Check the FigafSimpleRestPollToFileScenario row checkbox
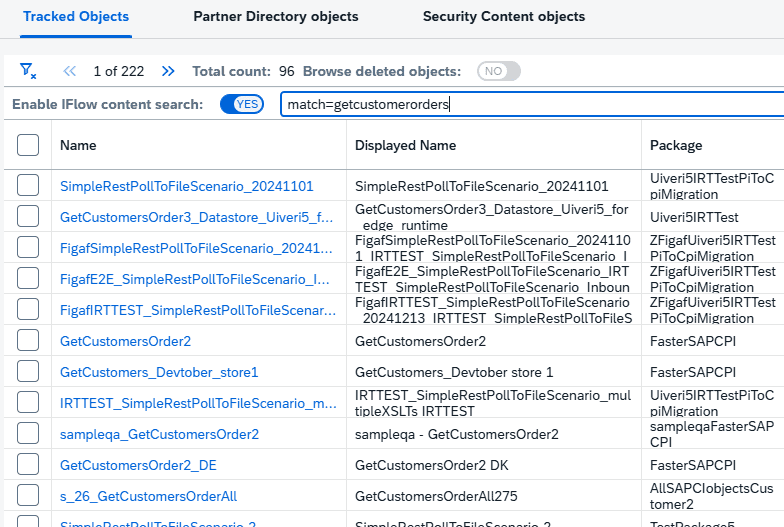 pos(28,247)
